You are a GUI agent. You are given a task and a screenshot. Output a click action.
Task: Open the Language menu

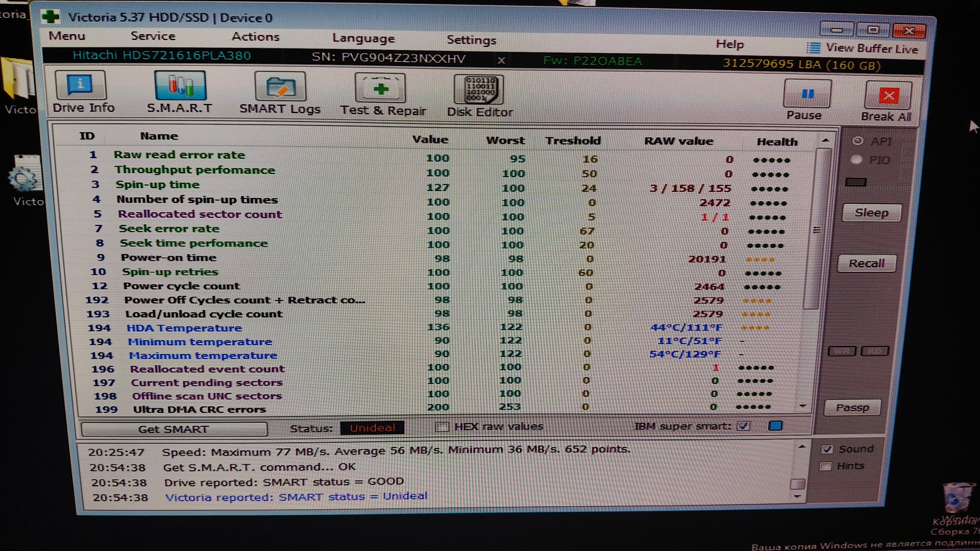363,38
